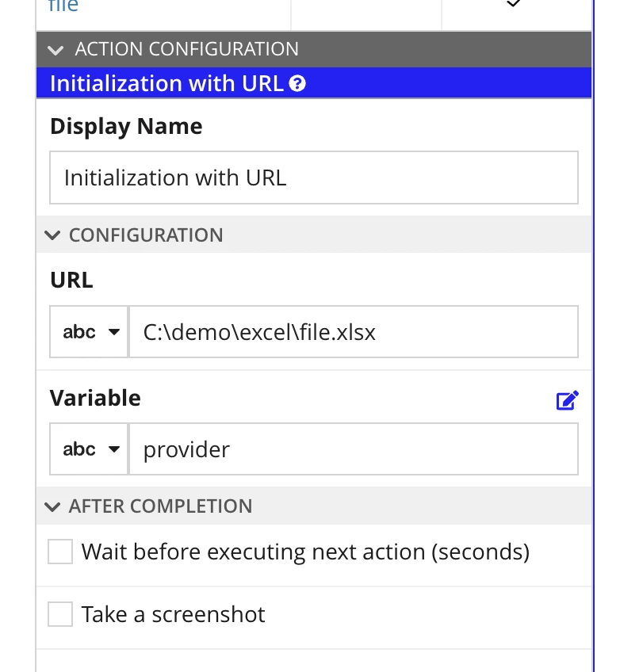620x672 pixels.
Task: Click the Take a screenshot label text
Action: coord(173,614)
